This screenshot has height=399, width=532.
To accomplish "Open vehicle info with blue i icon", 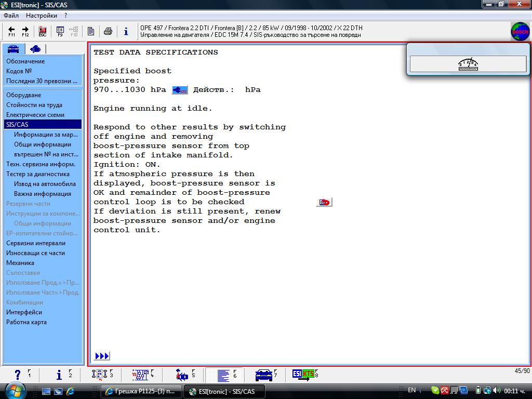I will click(126, 31).
